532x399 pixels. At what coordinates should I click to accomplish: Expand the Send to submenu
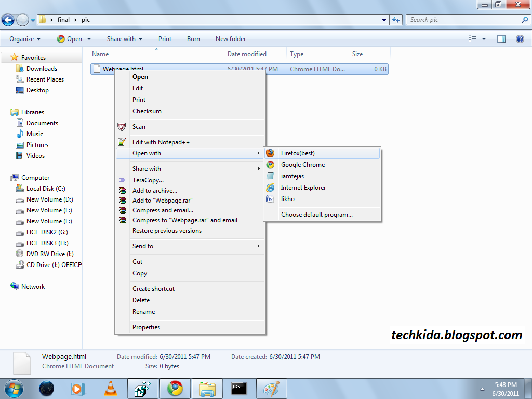tap(143, 246)
